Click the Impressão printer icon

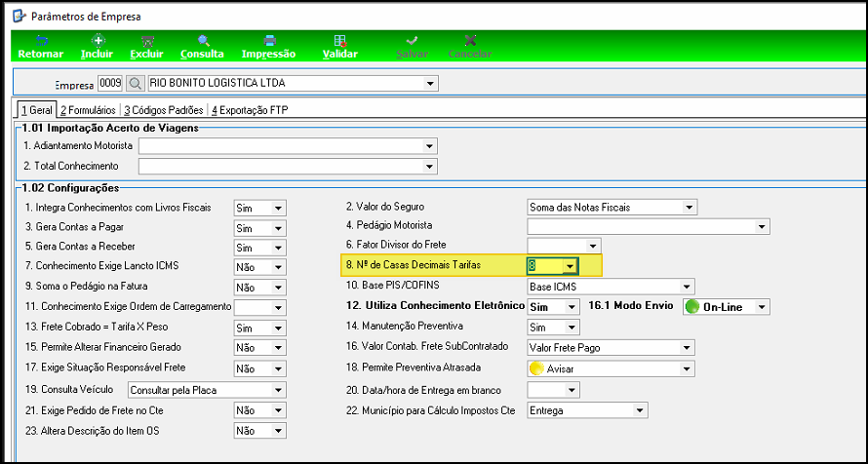pyautogui.click(x=269, y=41)
